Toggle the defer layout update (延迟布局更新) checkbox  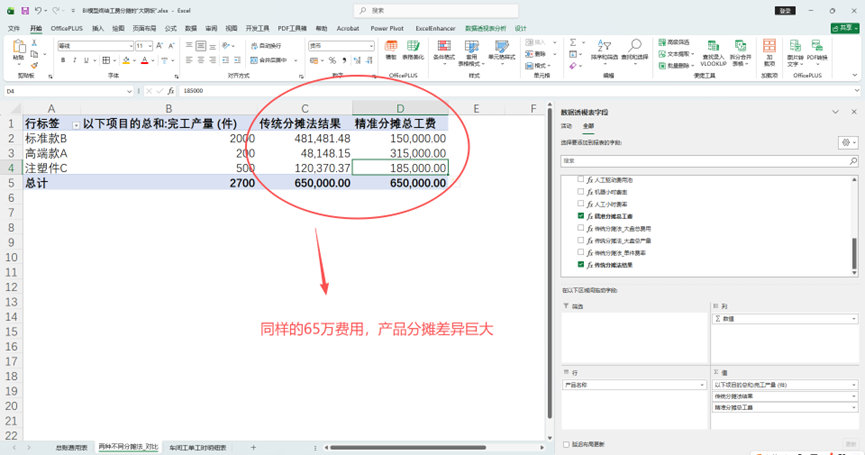[x=566, y=444]
